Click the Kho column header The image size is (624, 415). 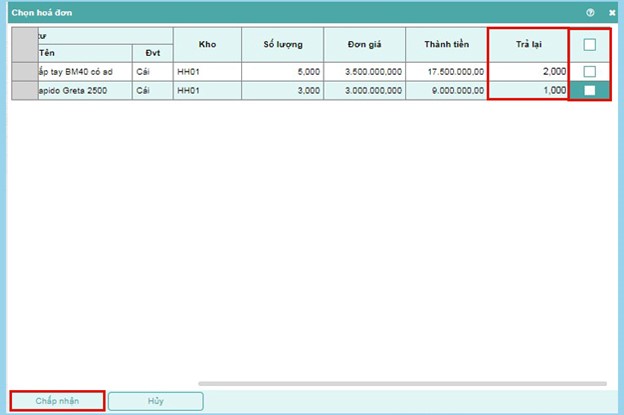[207, 44]
